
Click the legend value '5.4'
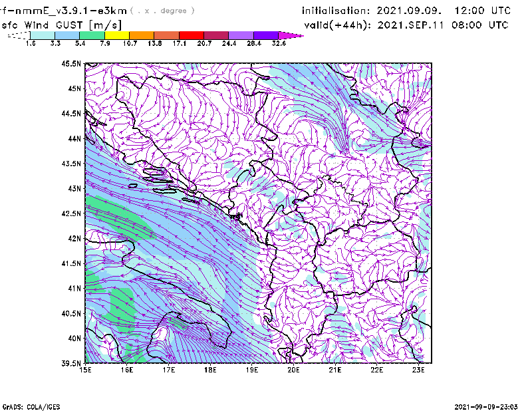80,43
